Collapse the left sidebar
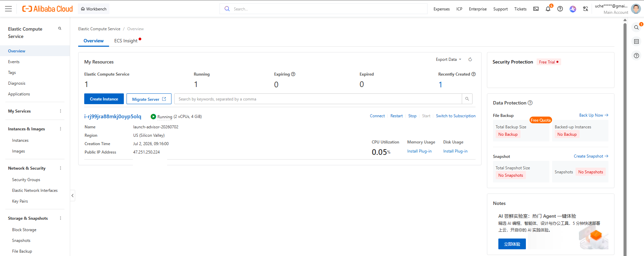Viewport: 644px width, 256px height. click(x=72, y=196)
